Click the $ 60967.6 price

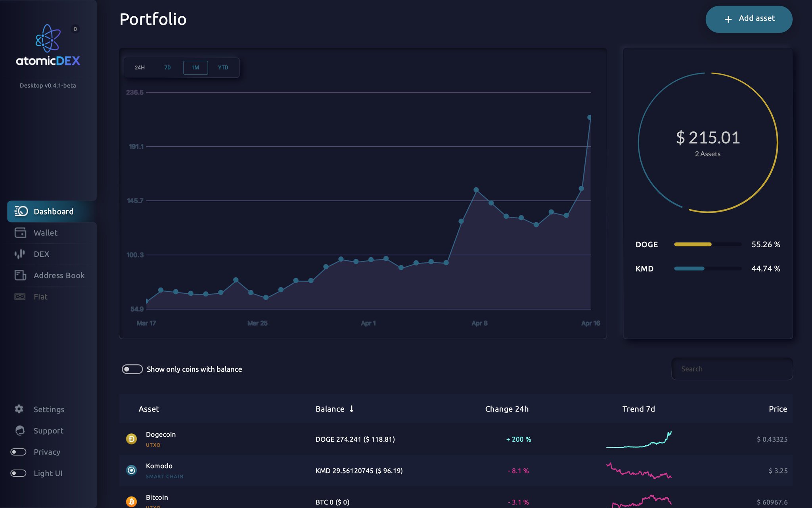tap(772, 502)
